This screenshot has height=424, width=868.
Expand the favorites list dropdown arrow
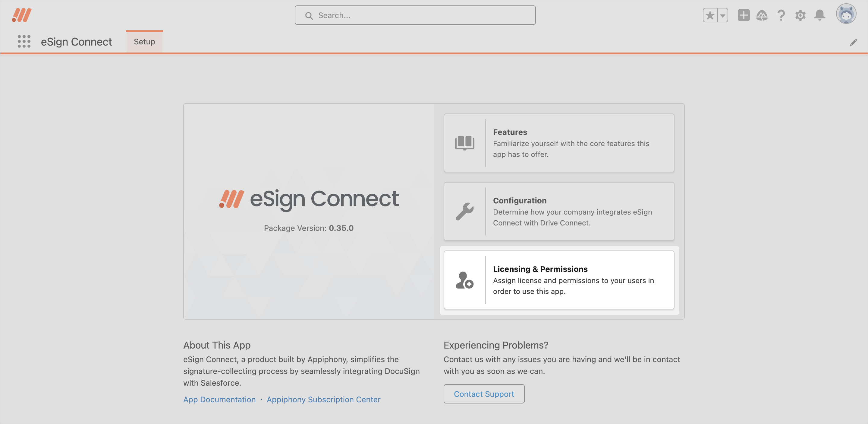tap(722, 15)
